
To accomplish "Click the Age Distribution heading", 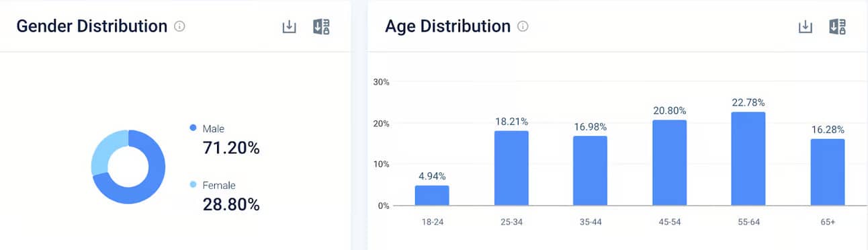I will (x=448, y=26).
